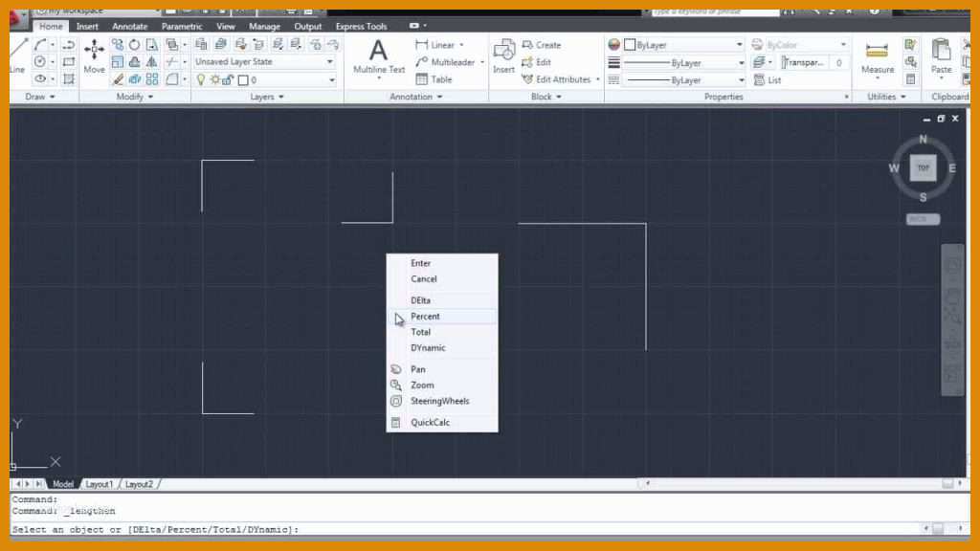Select the Circle tool in Draw panel
This screenshot has width=980, height=551.
(40, 62)
